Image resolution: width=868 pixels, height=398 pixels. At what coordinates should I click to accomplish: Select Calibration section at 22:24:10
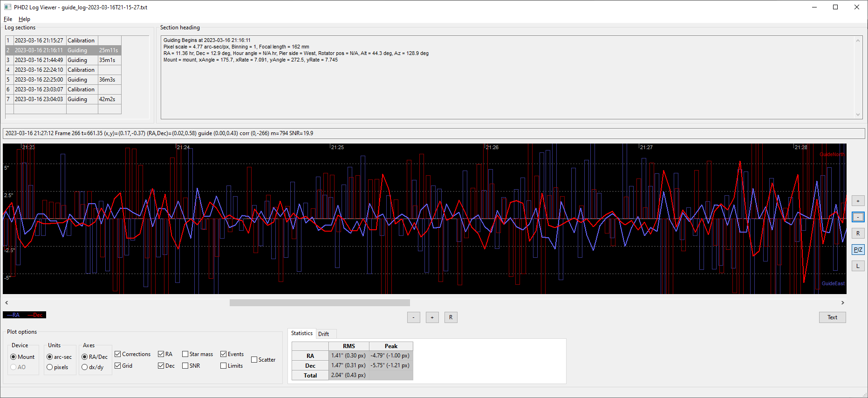(x=63, y=70)
